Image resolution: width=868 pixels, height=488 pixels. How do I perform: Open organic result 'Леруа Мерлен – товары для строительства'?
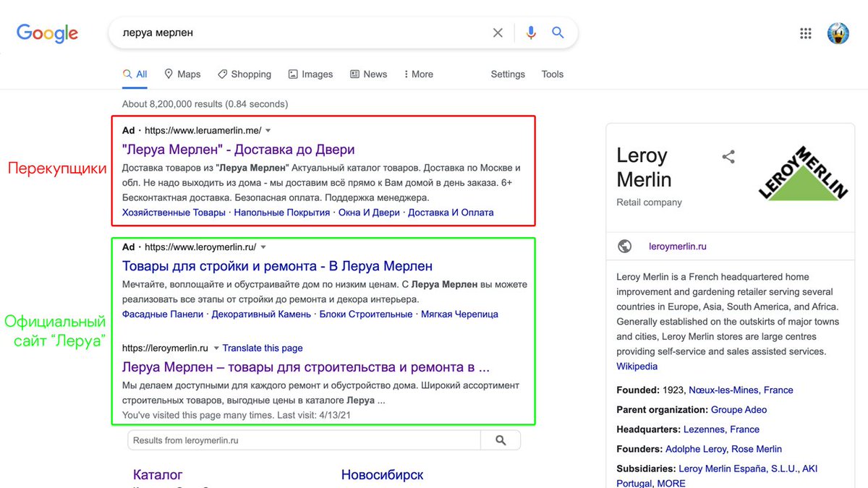tap(306, 367)
